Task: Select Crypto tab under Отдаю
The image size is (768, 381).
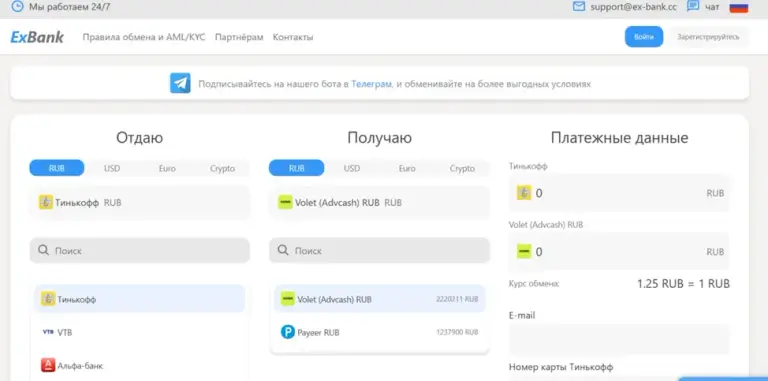Action: coord(222,168)
